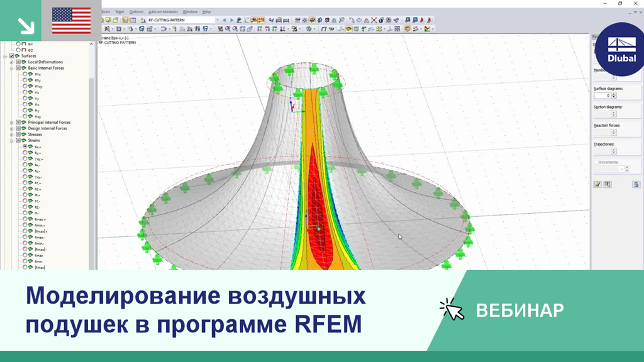Select the vx internal force radio button

25,92
